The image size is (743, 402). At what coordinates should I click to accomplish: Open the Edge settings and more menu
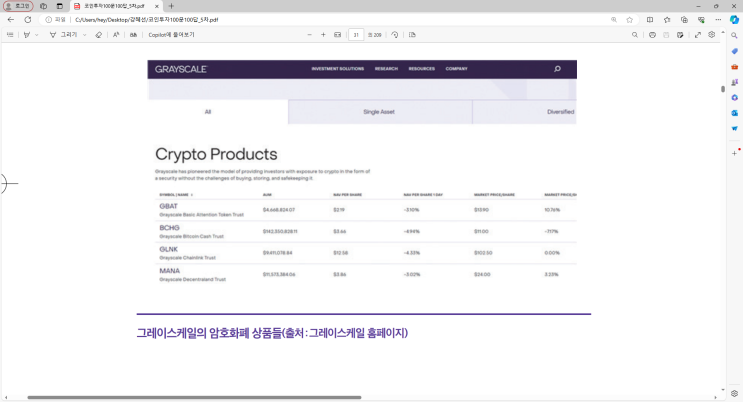tap(718, 19)
